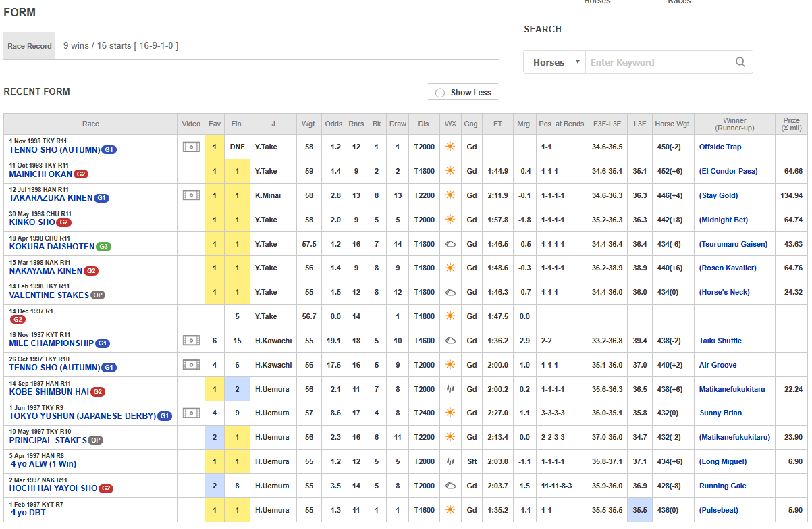Viewport: 812px width, 529px height.
Task: Play video for 1 Nov 1998 Tenno Sho
Action: pos(191,147)
